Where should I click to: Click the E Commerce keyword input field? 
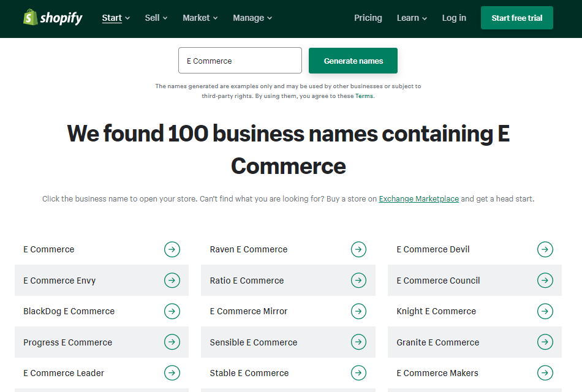tap(240, 60)
